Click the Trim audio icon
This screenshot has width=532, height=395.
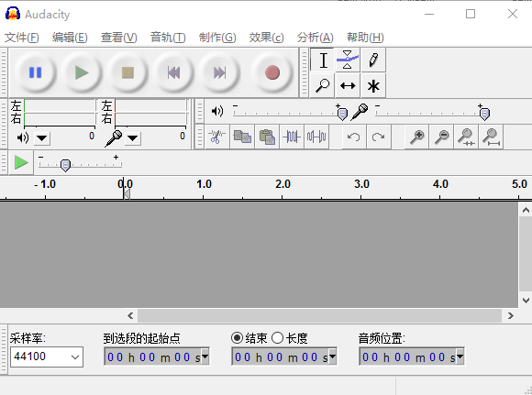pyautogui.click(x=292, y=137)
